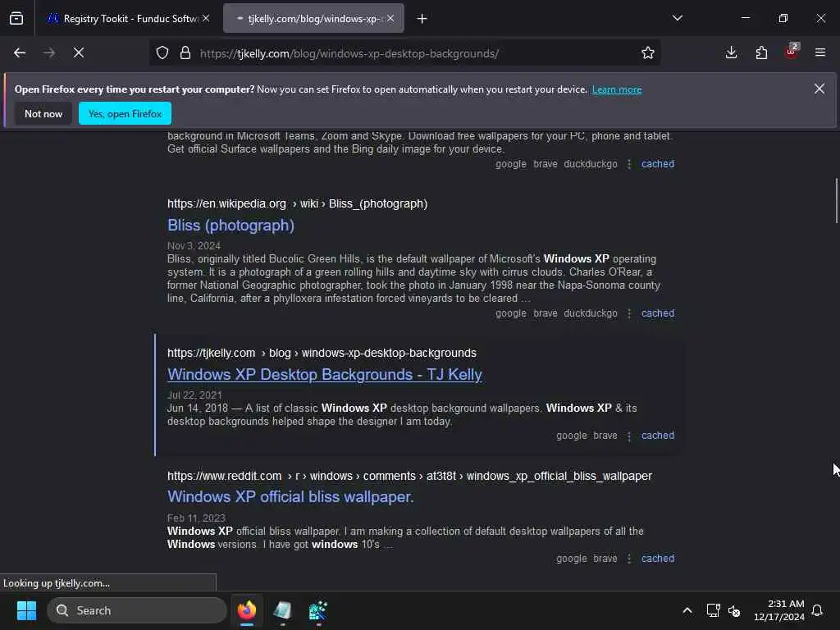Viewport: 840px width, 630px height.
Task: Choose Yes, open Firefox button
Action: coord(125,113)
